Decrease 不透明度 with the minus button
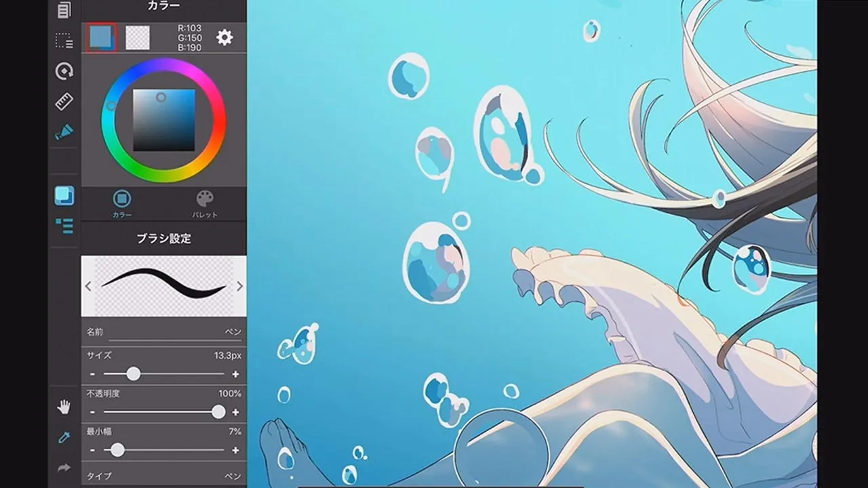 [x=92, y=412]
